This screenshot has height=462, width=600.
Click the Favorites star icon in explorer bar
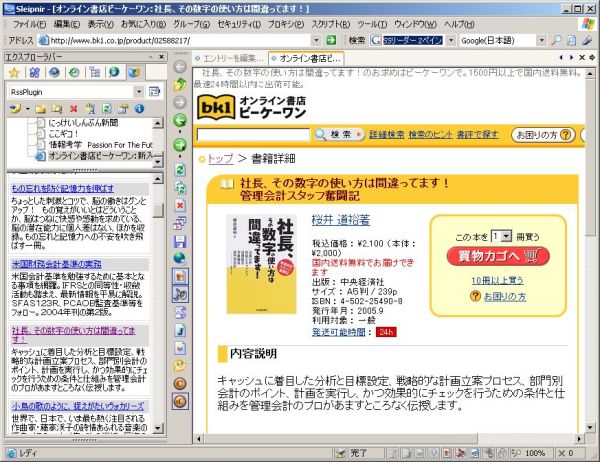(14, 72)
